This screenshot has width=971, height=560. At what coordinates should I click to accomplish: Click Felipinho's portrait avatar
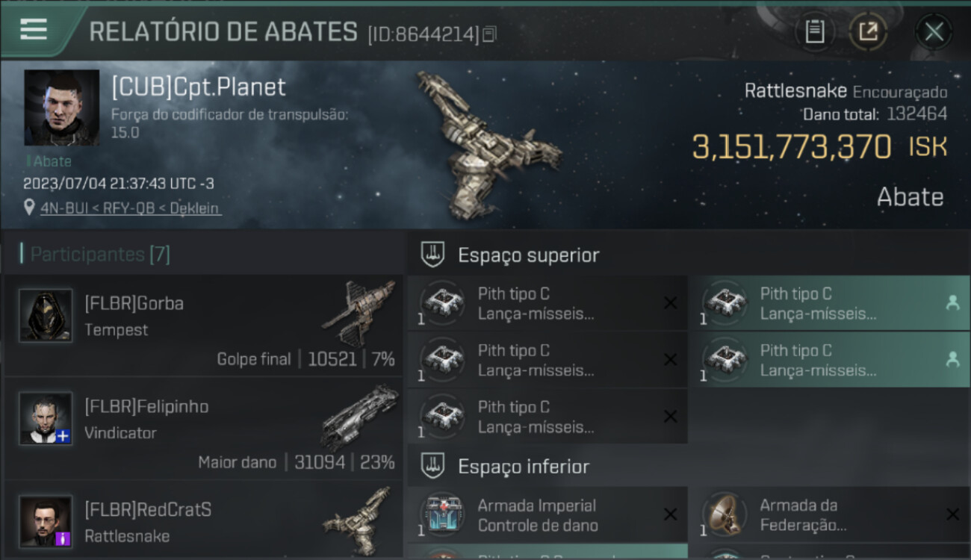(46, 418)
